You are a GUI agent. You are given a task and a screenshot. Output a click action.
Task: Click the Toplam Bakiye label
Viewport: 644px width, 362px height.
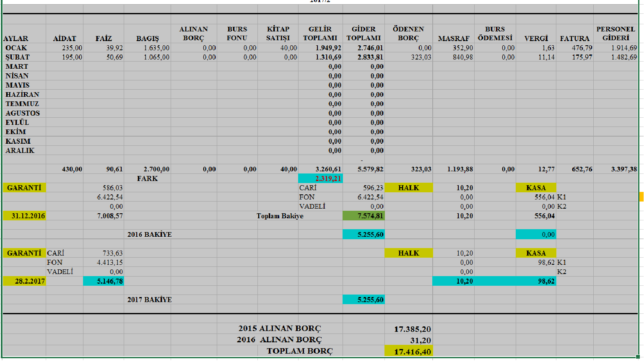tap(280, 216)
